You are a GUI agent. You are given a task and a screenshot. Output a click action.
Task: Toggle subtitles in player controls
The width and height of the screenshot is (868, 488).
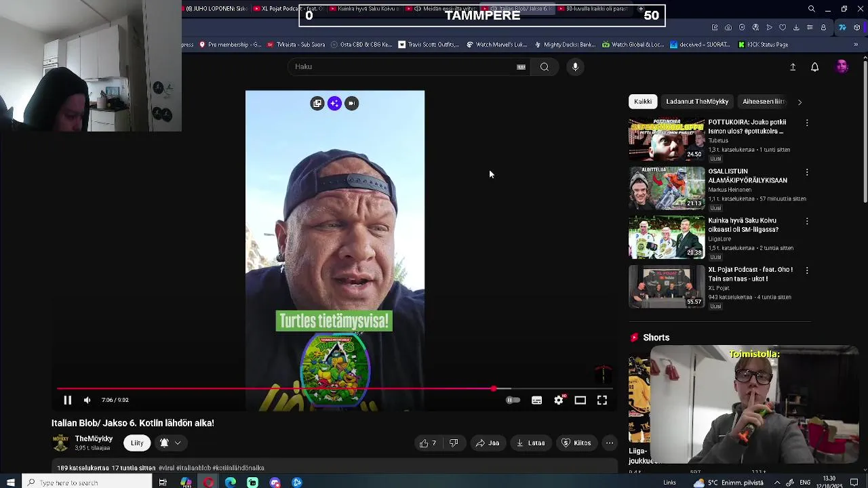(x=536, y=400)
